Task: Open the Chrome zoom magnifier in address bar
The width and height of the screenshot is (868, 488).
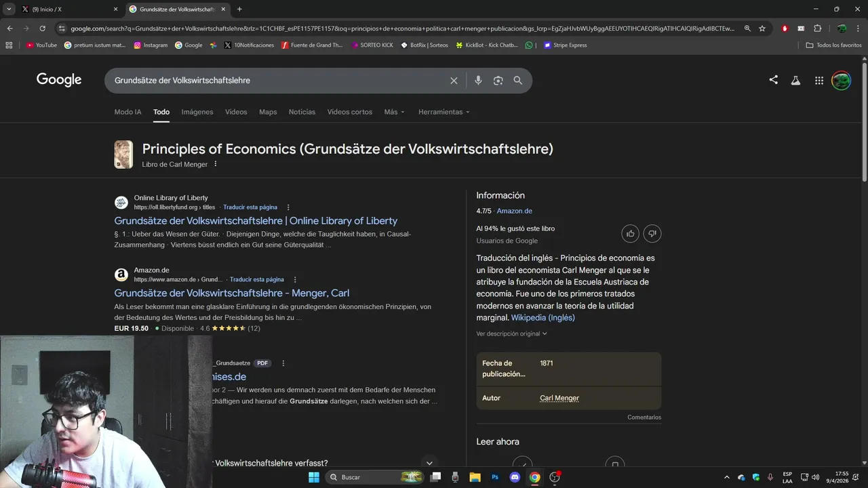Action: (747, 28)
